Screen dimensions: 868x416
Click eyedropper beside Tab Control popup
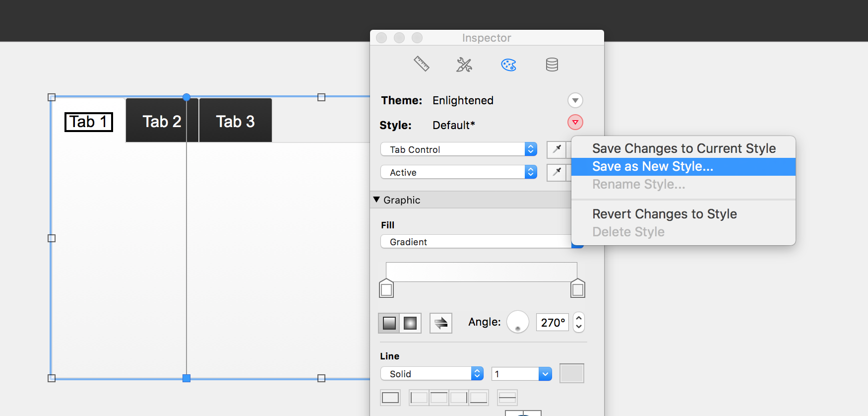click(x=557, y=149)
